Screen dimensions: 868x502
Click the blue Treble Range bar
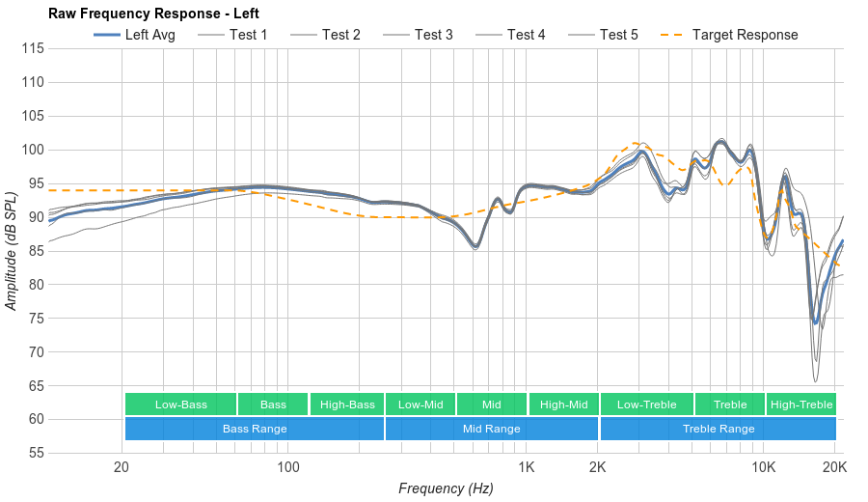[719, 429]
